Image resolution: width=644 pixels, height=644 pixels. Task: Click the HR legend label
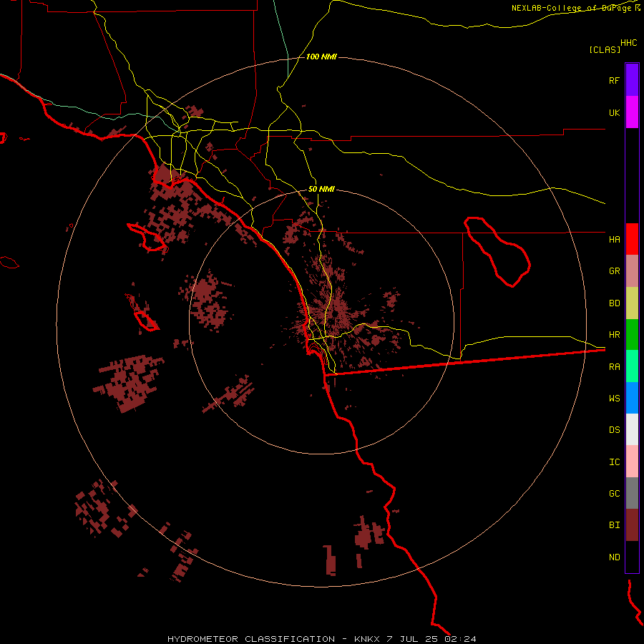[x=614, y=335]
